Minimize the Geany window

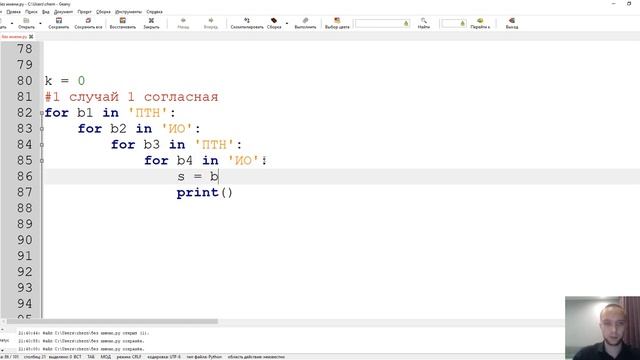coord(614,4)
